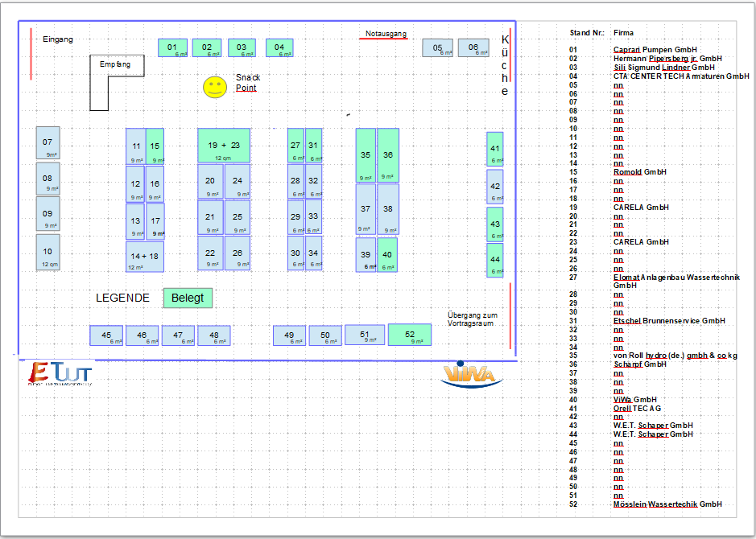This screenshot has height=539, width=756.
Task: Select the green booth 40
Action: point(387,255)
